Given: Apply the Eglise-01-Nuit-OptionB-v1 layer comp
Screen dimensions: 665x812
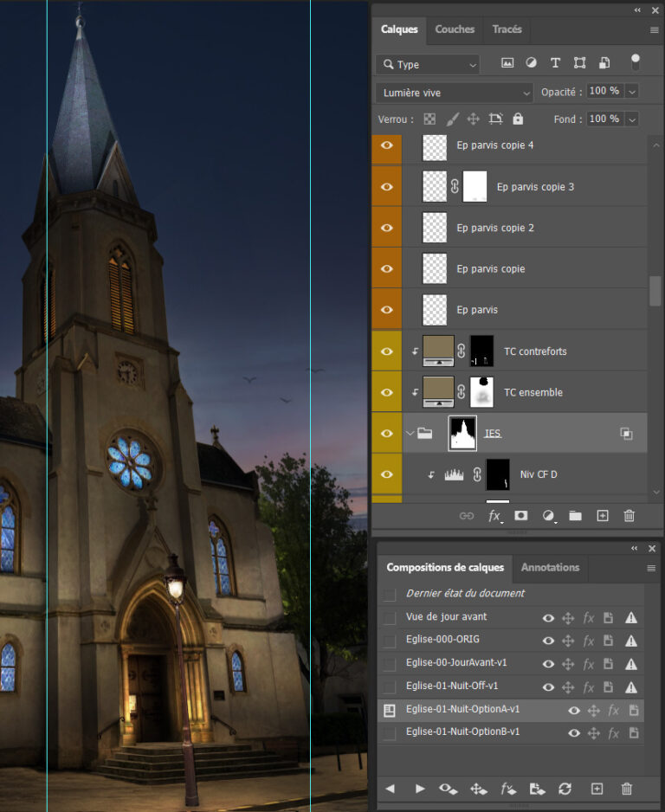Looking at the screenshot, I should [x=390, y=732].
